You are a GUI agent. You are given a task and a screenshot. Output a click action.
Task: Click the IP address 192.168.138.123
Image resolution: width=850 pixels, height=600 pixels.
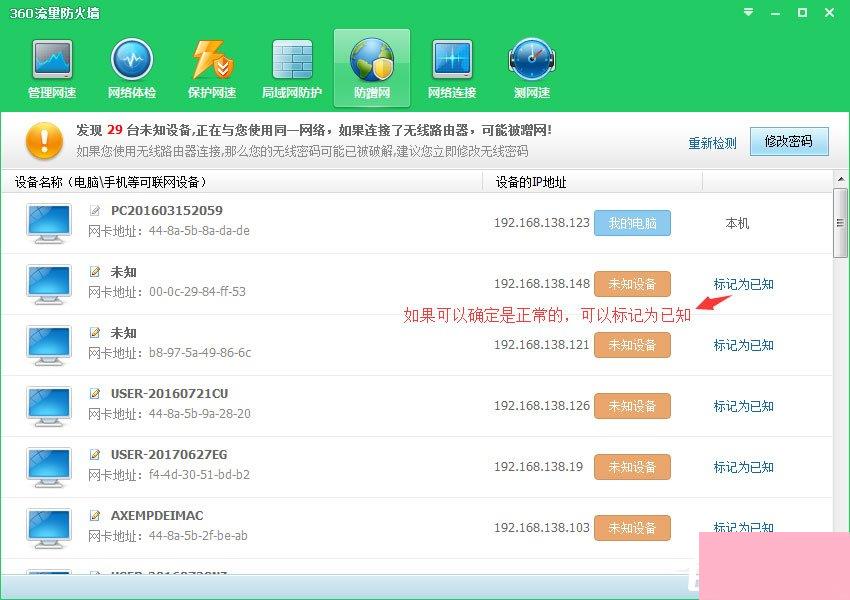pos(542,223)
